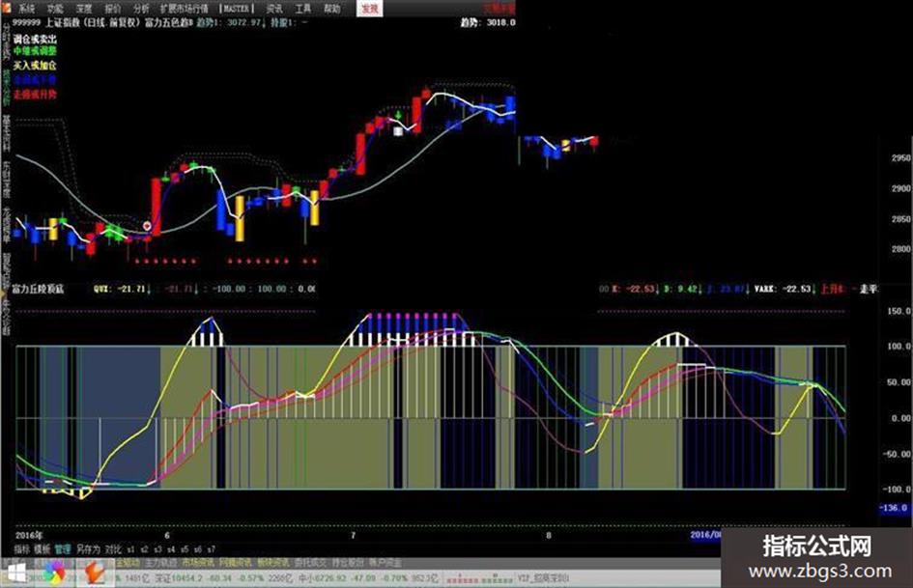The image size is (913, 588).
Task: Open the Windows Start button
Action: coord(15,574)
